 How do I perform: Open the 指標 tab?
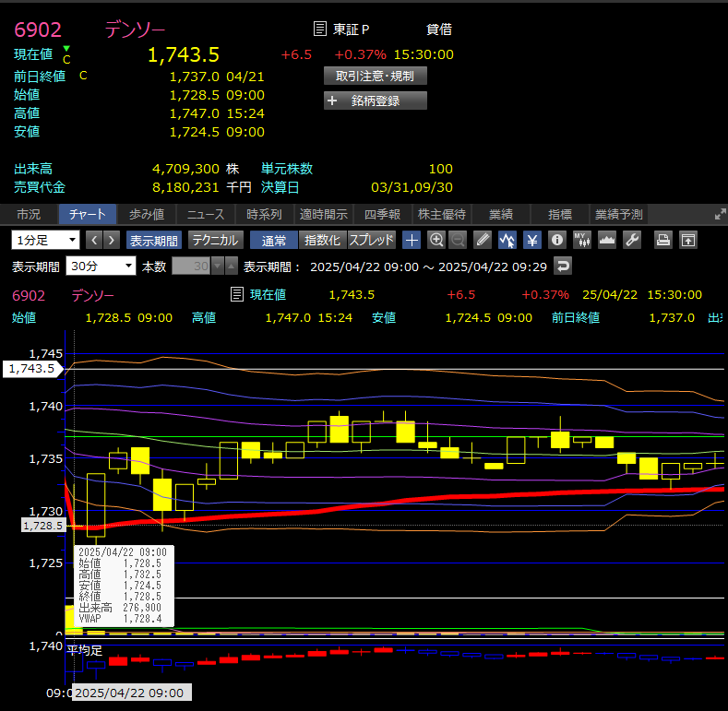tap(559, 214)
